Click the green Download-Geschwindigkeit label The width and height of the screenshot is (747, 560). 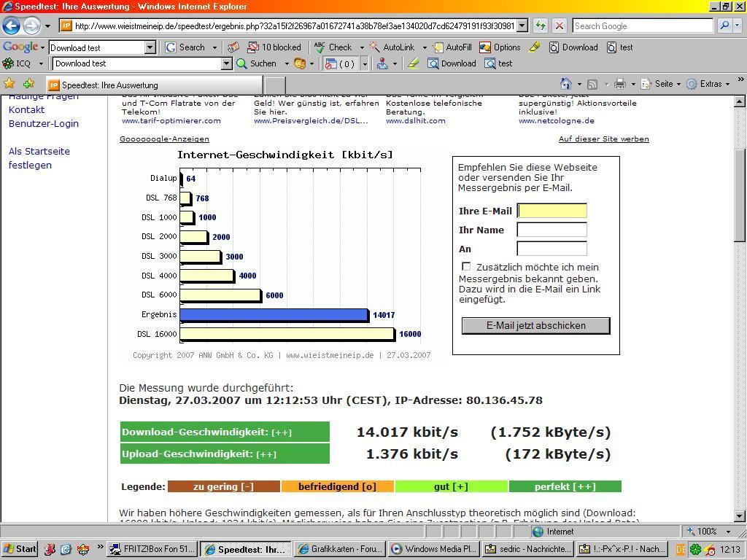pyautogui.click(x=225, y=432)
